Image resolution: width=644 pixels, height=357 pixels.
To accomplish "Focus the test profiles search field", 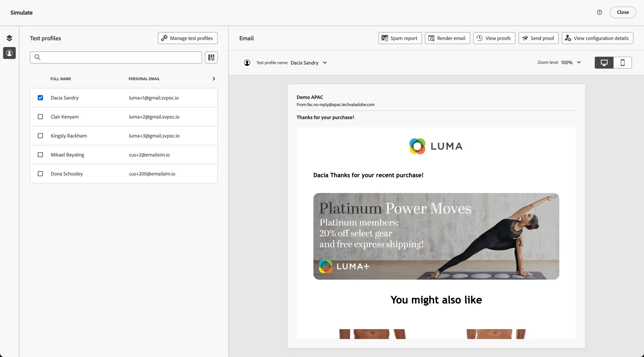I will (116, 57).
